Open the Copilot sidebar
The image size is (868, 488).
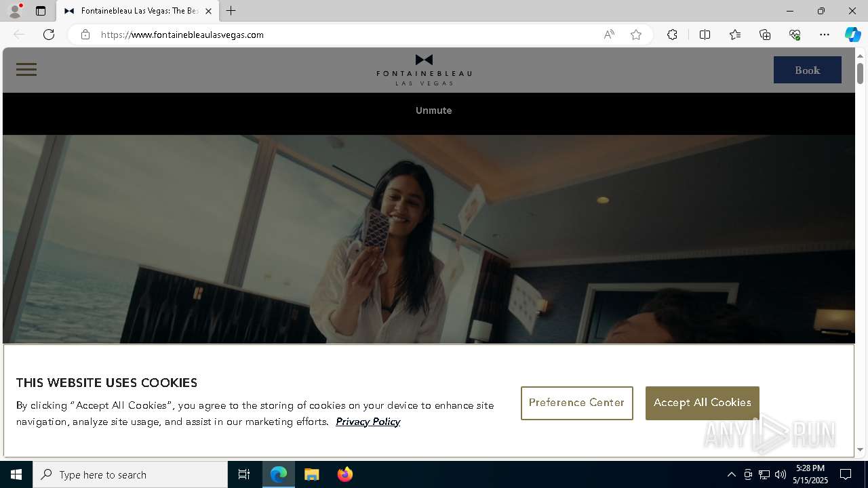point(852,35)
